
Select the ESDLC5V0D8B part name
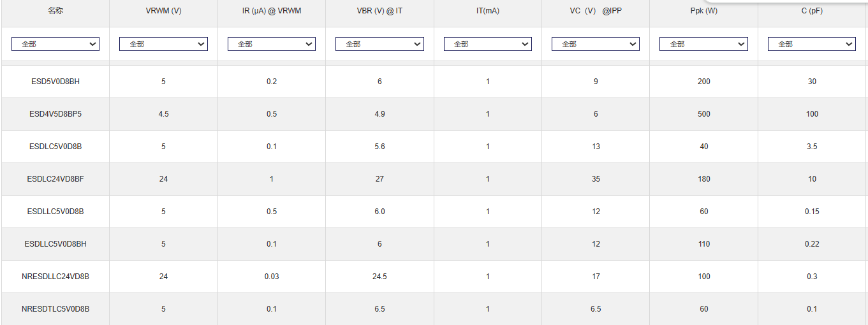click(55, 147)
